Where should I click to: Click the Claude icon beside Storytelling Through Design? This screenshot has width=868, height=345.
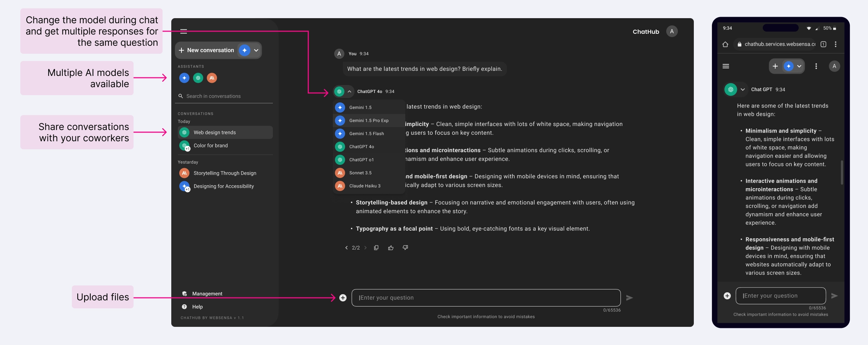[x=184, y=173]
